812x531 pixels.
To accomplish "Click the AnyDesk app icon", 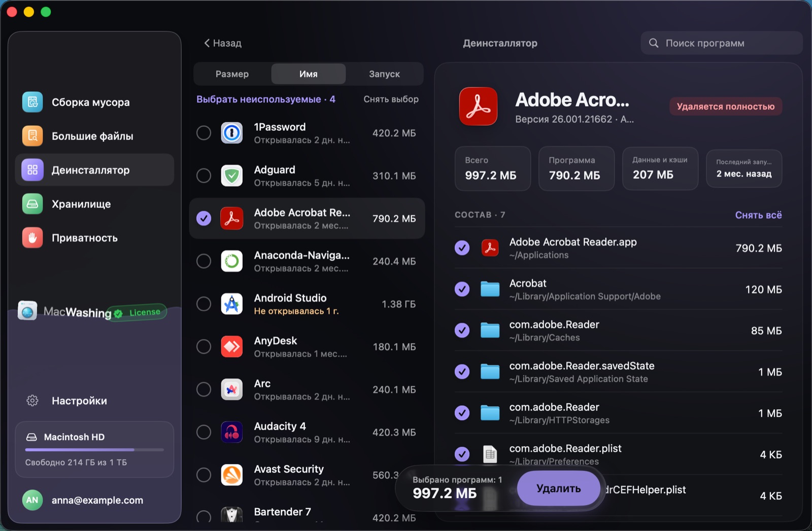I will click(x=232, y=346).
